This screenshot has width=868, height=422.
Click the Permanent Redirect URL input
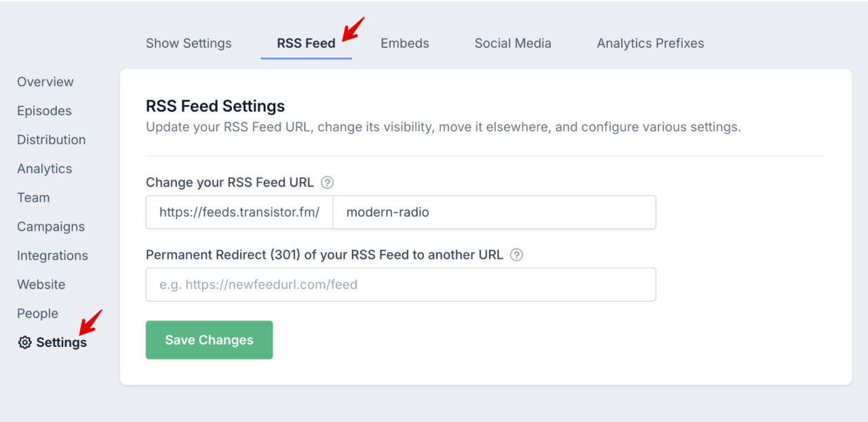click(400, 284)
